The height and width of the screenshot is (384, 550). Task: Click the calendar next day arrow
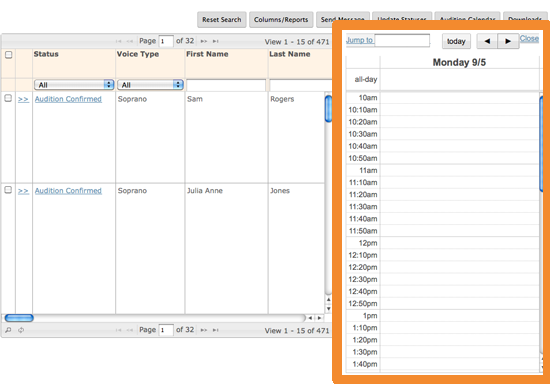(508, 41)
